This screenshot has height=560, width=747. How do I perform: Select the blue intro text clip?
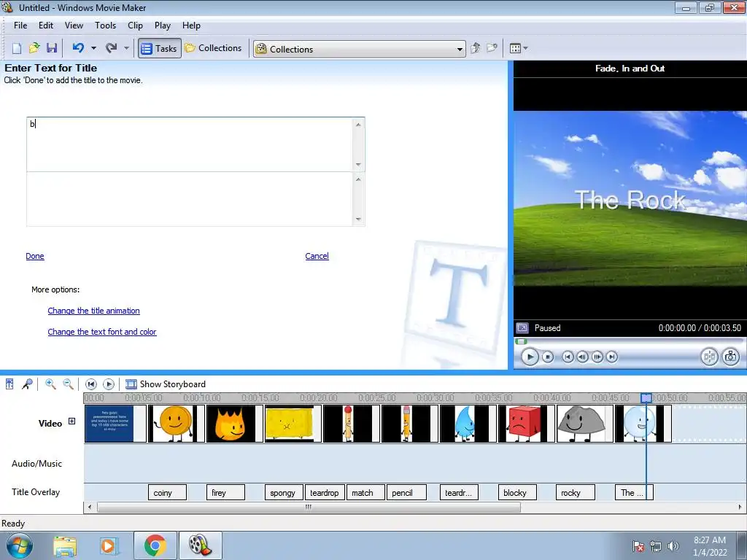click(115, 424)
